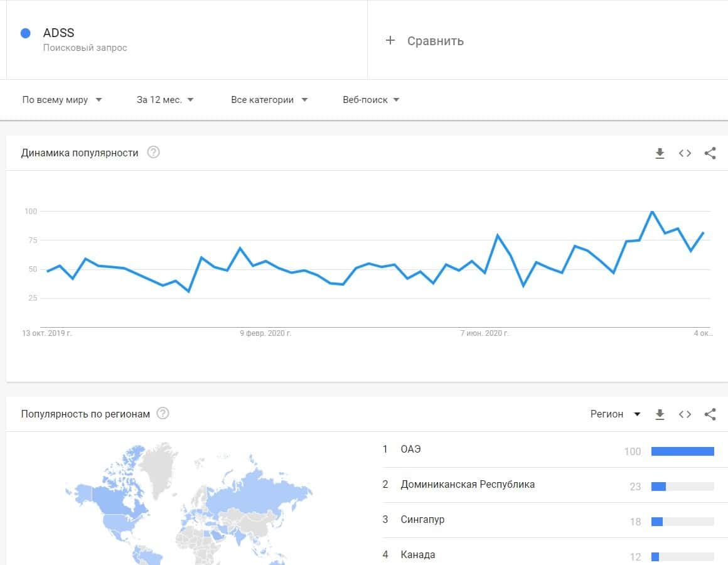Expand the Веб-поиск search type dropdown

tap(371, 100)
